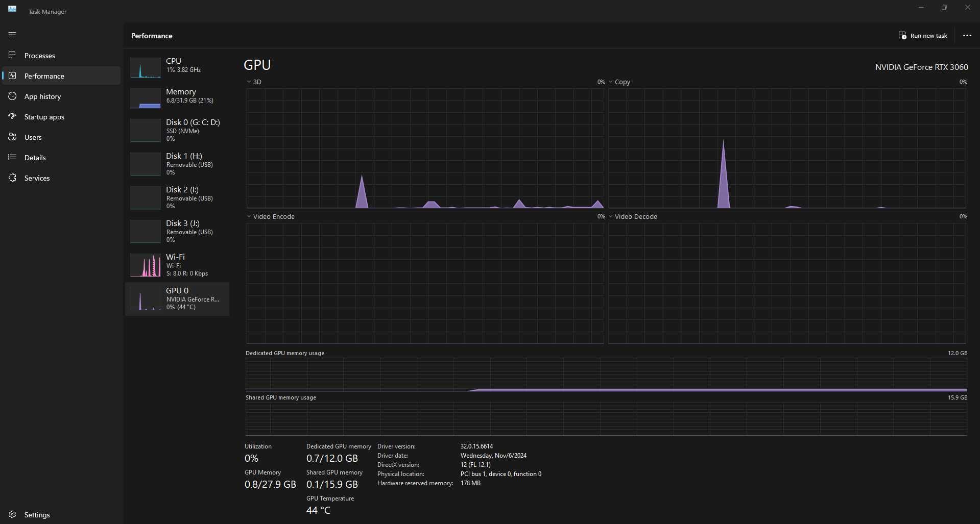Viewport: 980px width, 524px height.
Task: Click Run new task button label
Action: (928, 36)
